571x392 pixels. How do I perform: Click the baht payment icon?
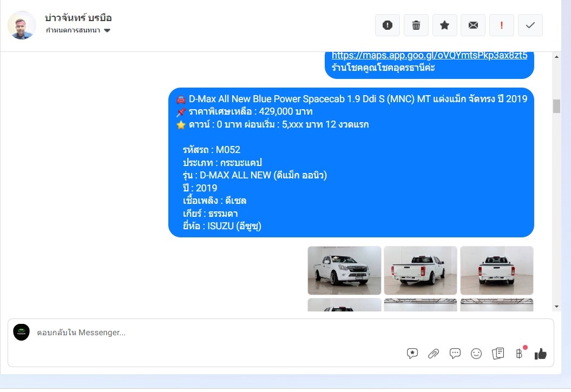[x=519, y=354]
